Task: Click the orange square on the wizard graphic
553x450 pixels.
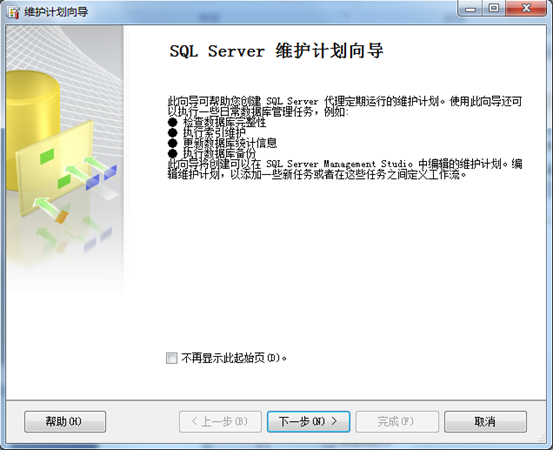Action: 61,217
